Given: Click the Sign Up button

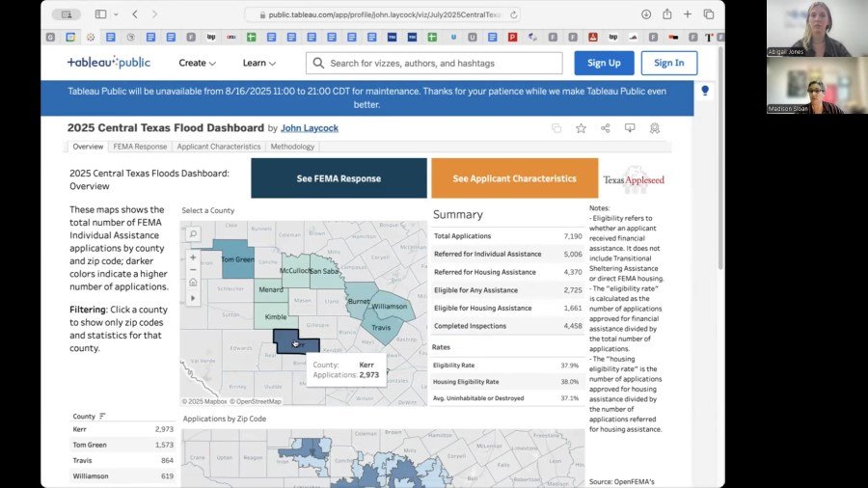Looking at the screenshot, I should [604, 63].
